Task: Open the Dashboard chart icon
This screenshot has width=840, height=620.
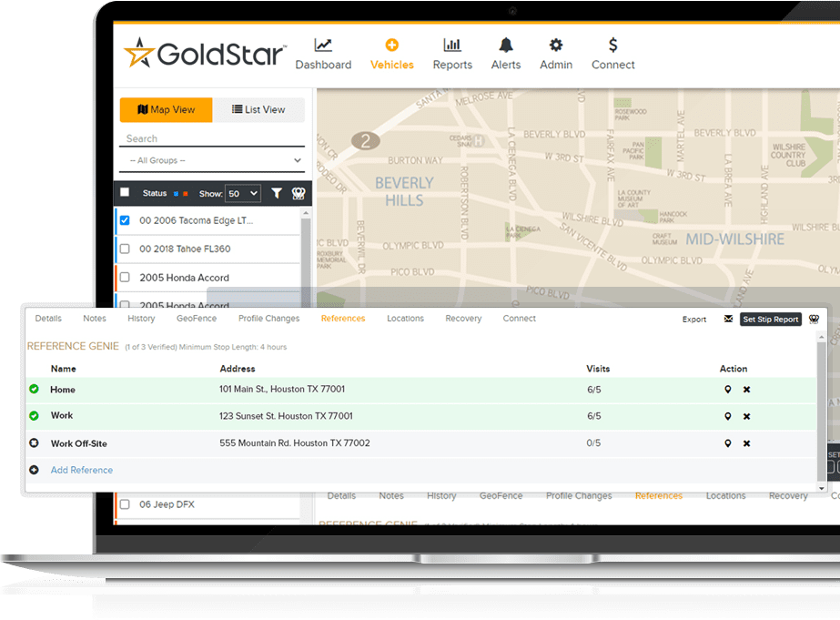Action: click(323, 46)
